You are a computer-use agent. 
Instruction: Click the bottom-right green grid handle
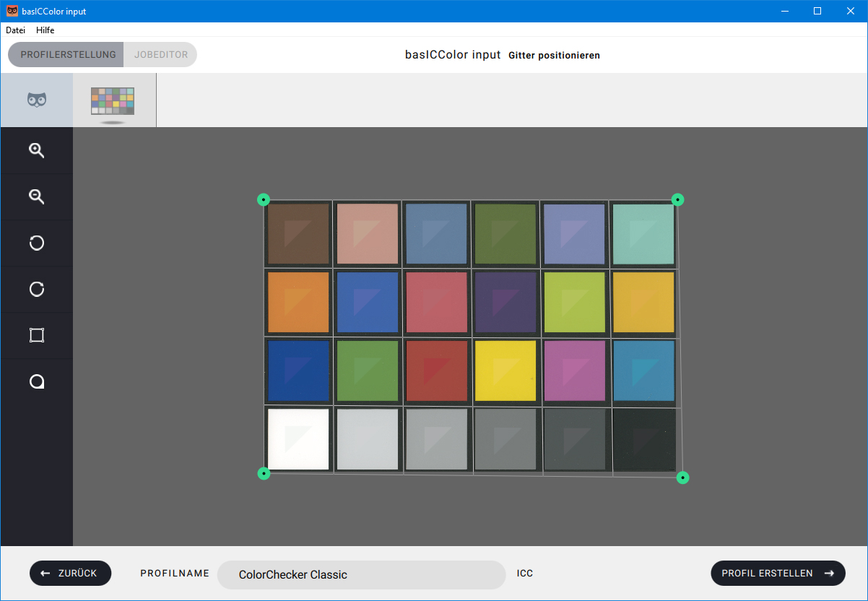682,477
